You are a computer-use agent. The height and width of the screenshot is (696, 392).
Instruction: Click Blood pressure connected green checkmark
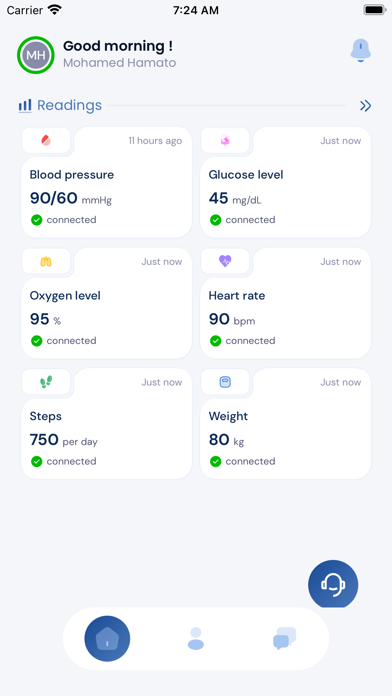coord(36,220)
